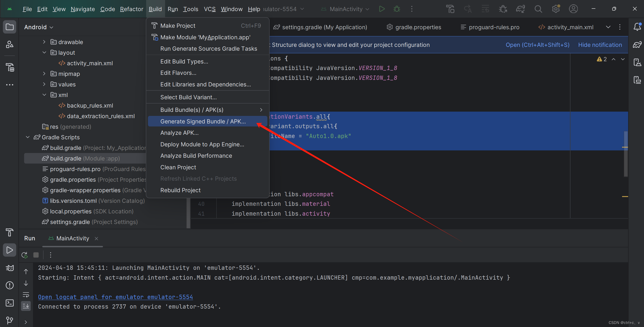Viewport: 644px width, 327px height.
Task: Open editor tab options vertical dots
Action: (x=620, y=27)
